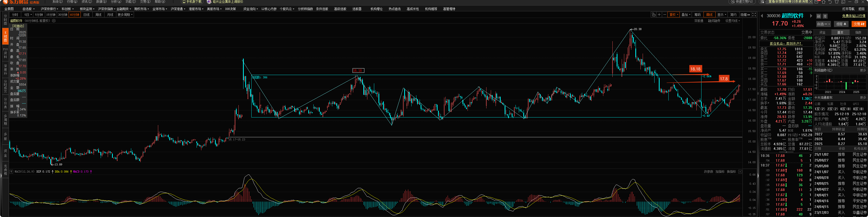Image resolution: width=868 pixels, height=217 pixels.
Task: Click the orange 交易 button
Action: (859, 24)
